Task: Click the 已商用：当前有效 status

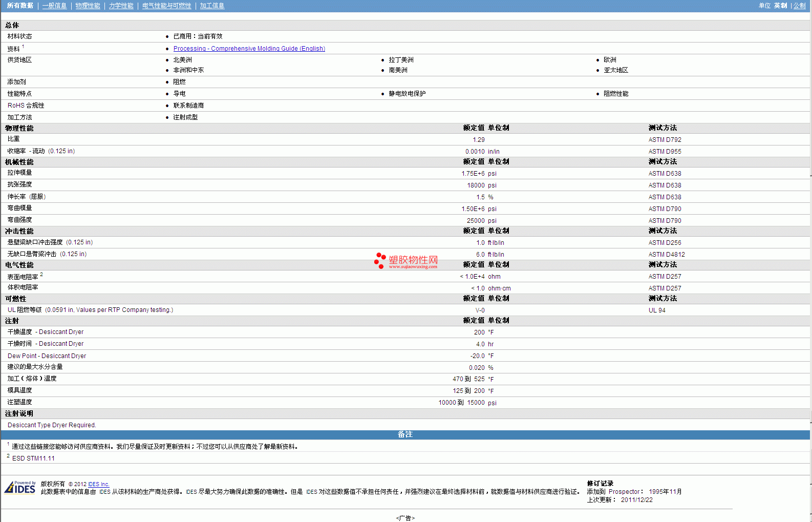Action: (x=198, y=36)
